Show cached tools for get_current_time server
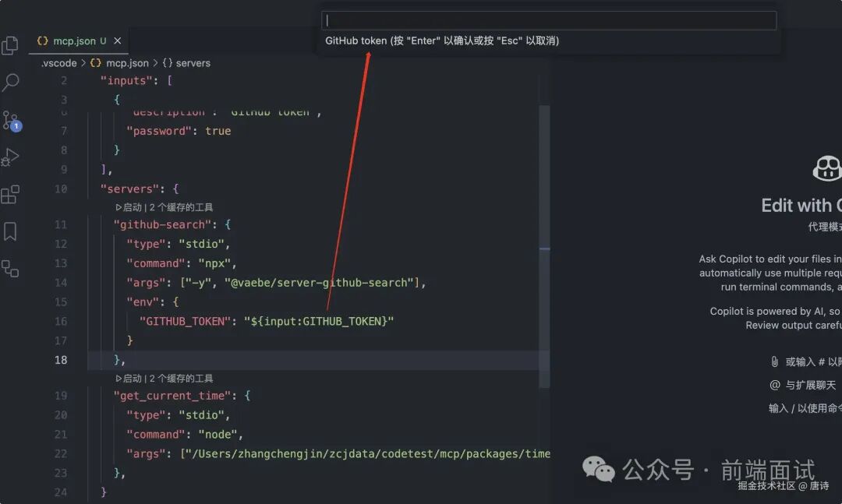This screenshot has height=504, width=842. (181, 379)
